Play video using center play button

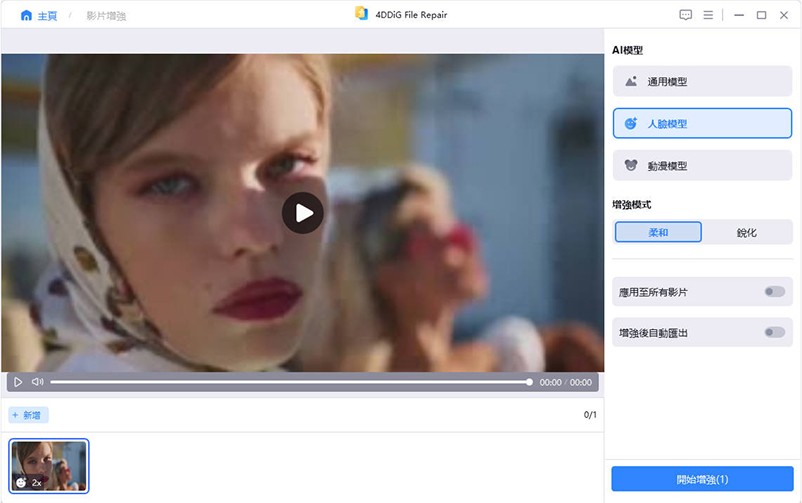(x=303, y=212)
